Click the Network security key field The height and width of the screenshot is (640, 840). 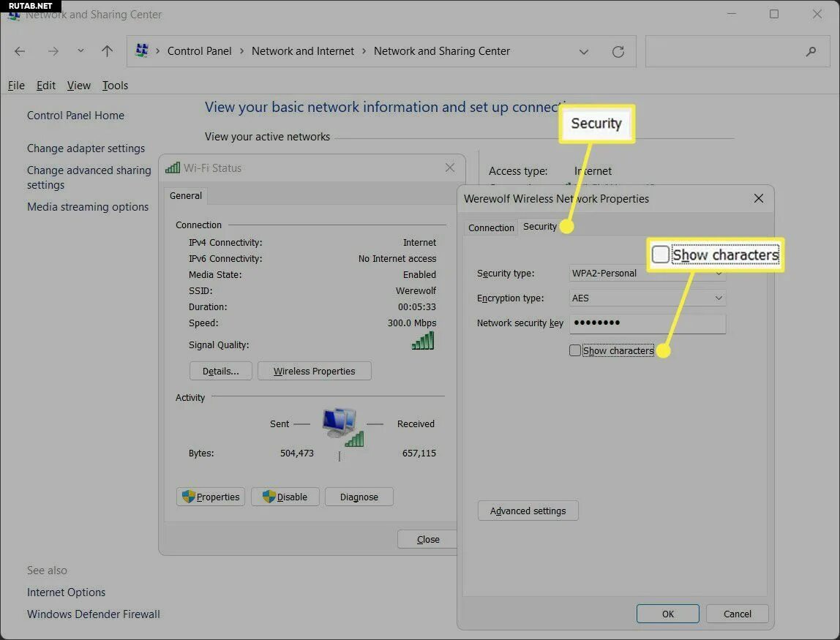647,323
